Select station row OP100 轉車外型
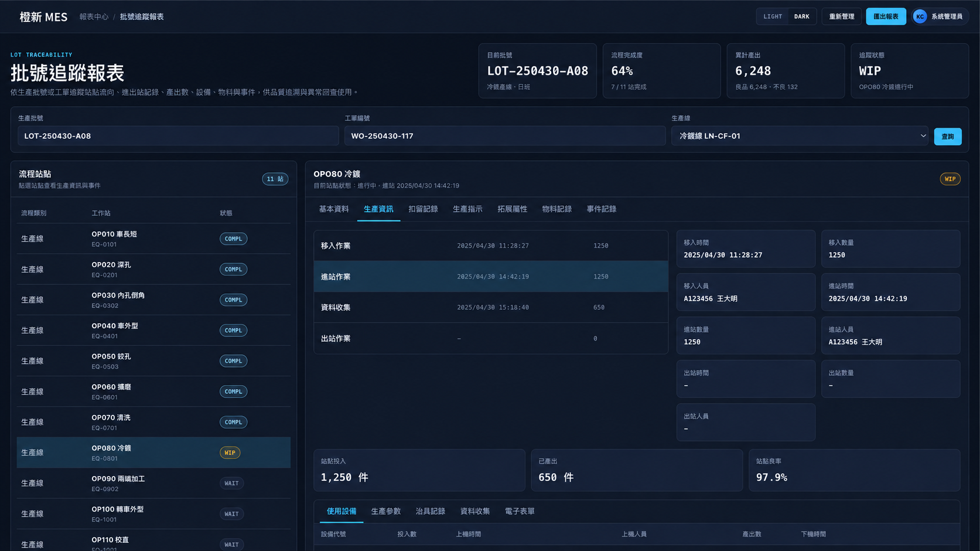The height and width of the screenshot is (551, 980). pyautogui.click(x=153, y=514)
